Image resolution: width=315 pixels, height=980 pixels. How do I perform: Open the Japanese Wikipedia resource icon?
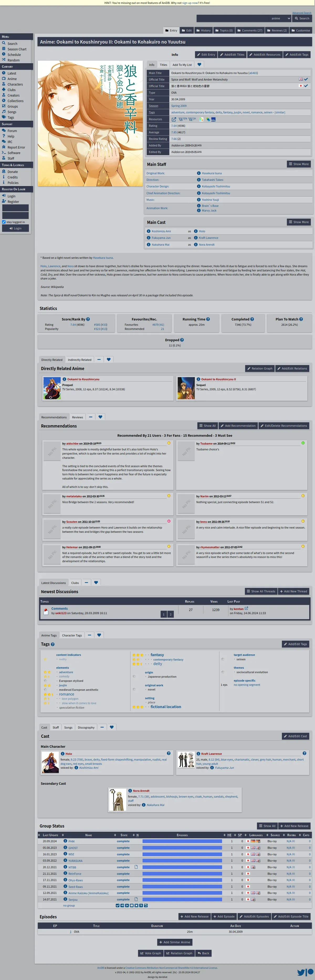192,119
